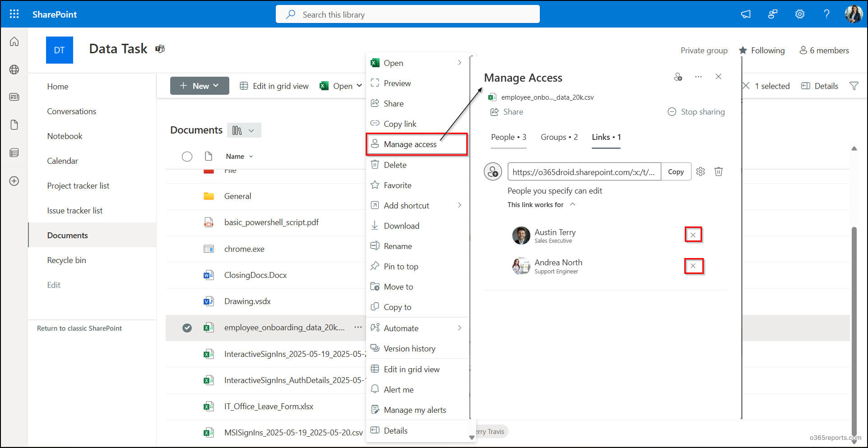The width and height of the screenshot is (868, 448).
Task: Open the megaphone feedback icon in header
Action: pyautogui.click(x=746, y=14)
